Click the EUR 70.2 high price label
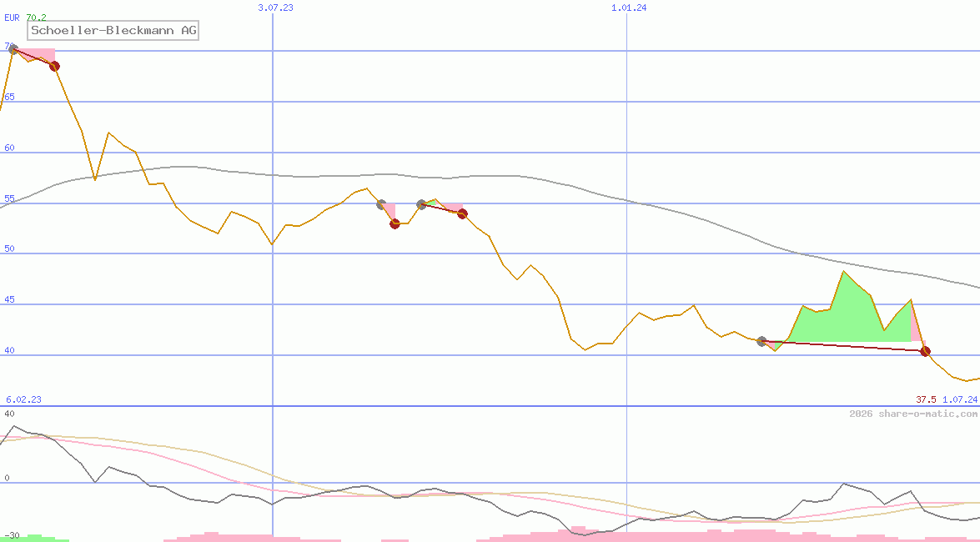Viewport: 980px width, 542px height. pos(25,17)
